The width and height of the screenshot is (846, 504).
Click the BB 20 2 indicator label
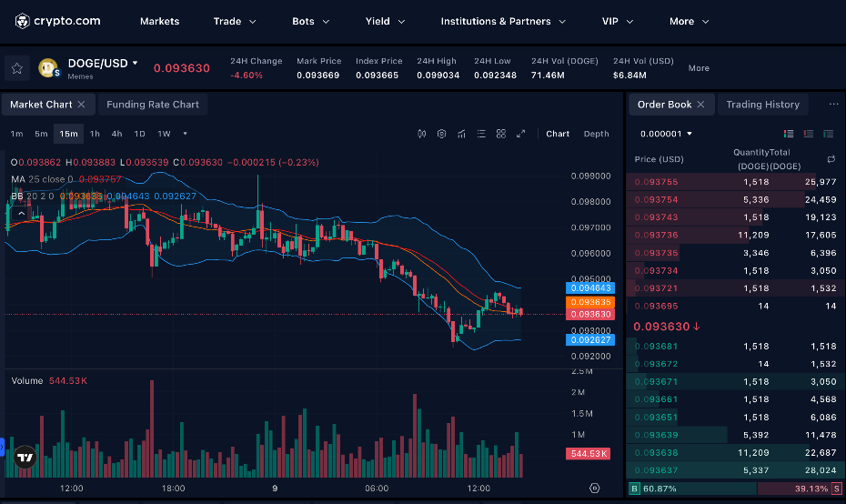33,196
